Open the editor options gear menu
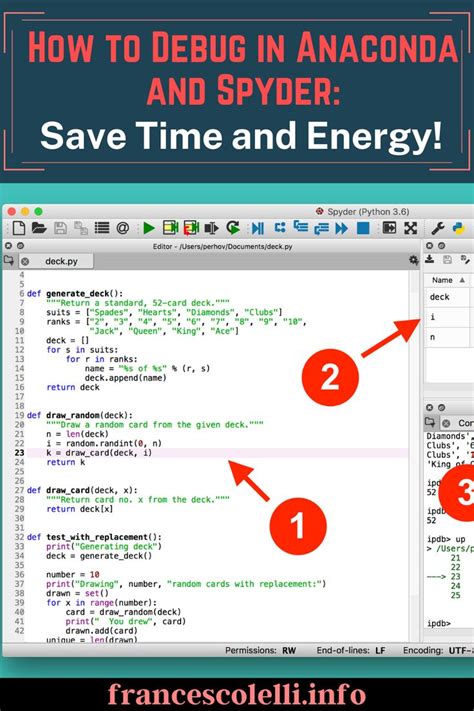 click(414, 260)
